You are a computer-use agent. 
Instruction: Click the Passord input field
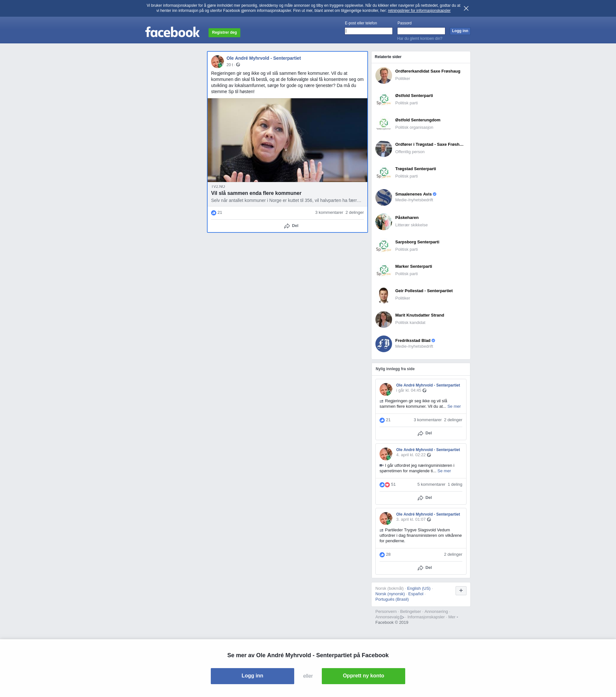coord(421,31)
